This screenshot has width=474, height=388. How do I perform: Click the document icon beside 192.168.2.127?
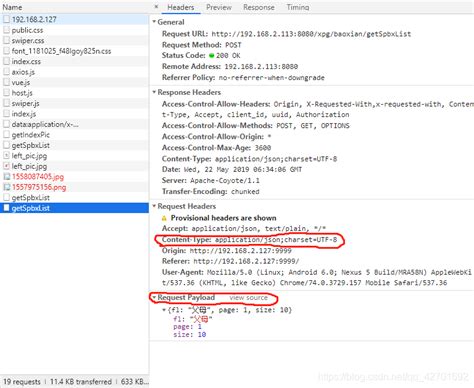pyautogui.click(x=6, y=19)
